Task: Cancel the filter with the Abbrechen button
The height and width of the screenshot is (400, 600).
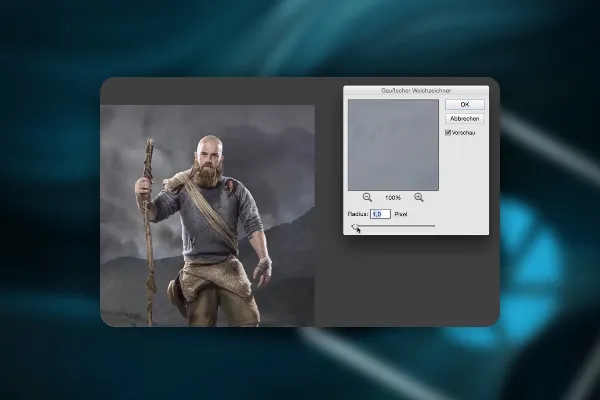Action: 465,119
